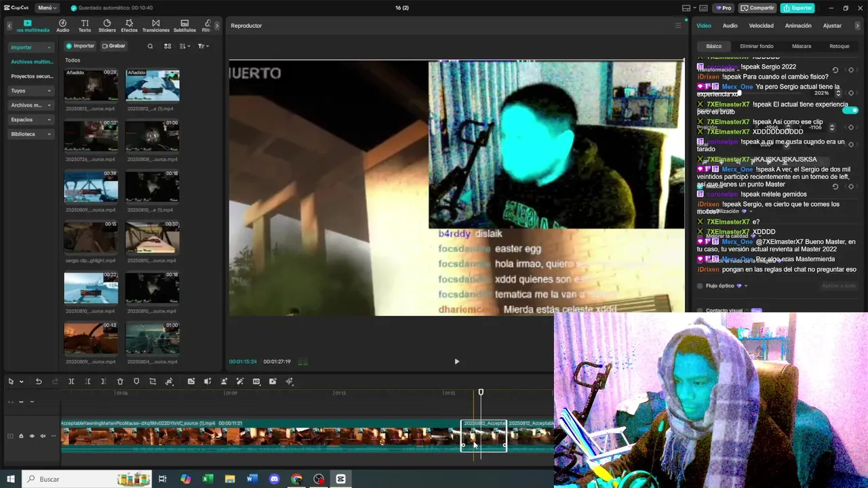Image resolution: width=868 pixels, height=488 pixels.
Task: Select the 00:28 media thumbnail
Action: click(x=91, y=85)
